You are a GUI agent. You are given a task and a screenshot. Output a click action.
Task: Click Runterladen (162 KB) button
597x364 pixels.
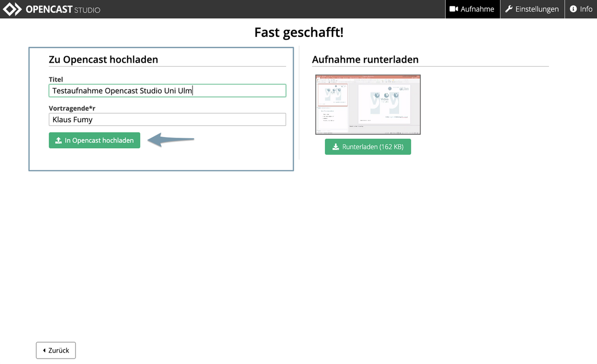tap(368, 147)
